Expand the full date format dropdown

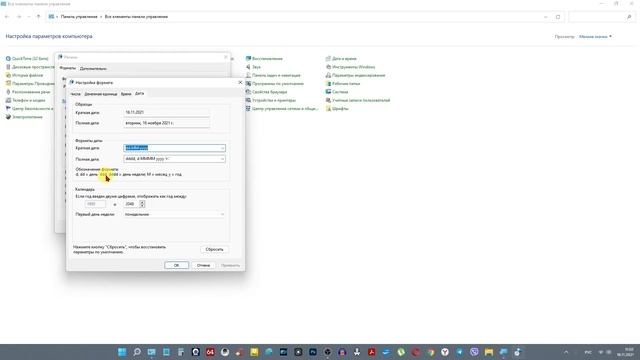point(222,159)
